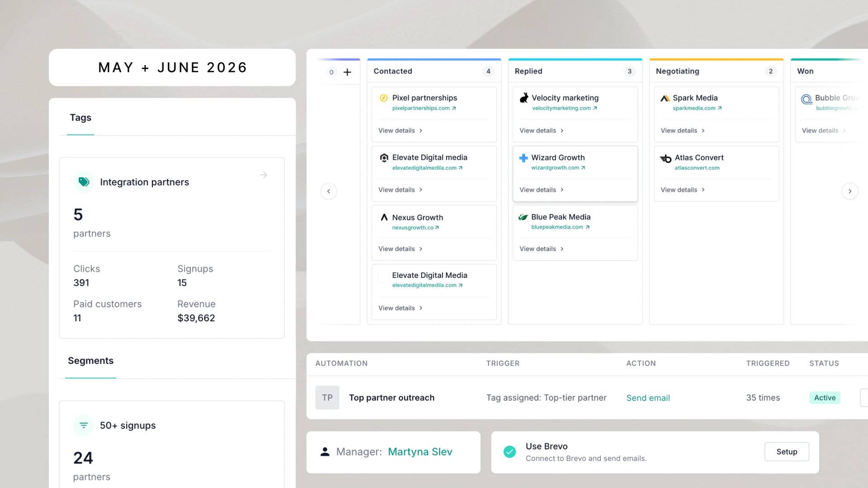
Task: Switch to the Tags tab
Action: [80, 118]
